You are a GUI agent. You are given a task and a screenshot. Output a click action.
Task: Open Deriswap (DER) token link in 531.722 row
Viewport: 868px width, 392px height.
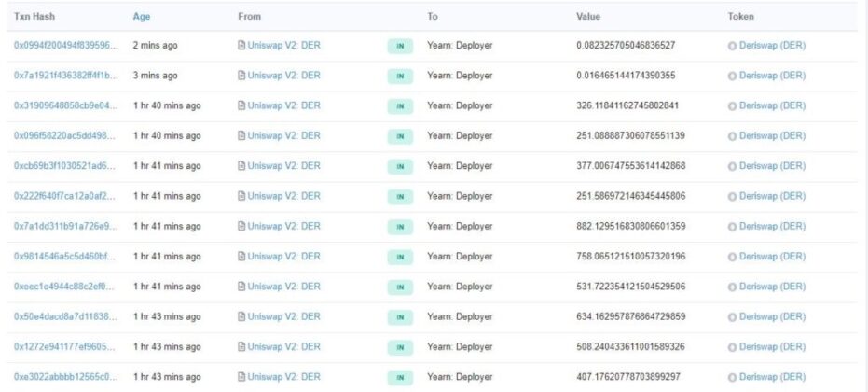[x=772, y=287]
